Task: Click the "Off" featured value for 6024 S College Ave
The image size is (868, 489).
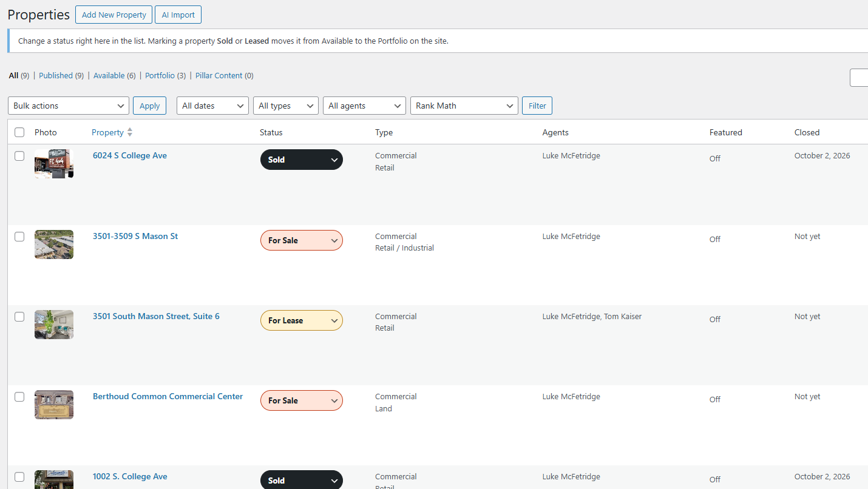Action: (x=715, y=159)
